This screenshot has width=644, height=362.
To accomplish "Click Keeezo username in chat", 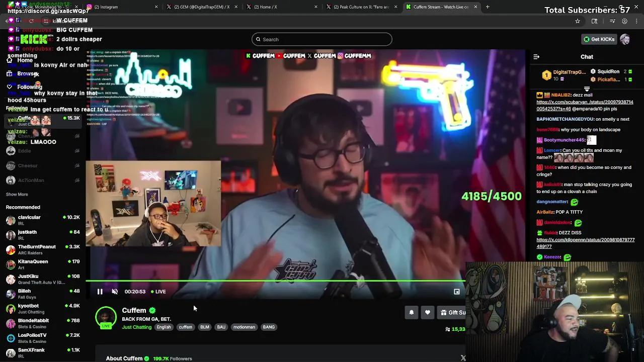I will click(552, 257).
